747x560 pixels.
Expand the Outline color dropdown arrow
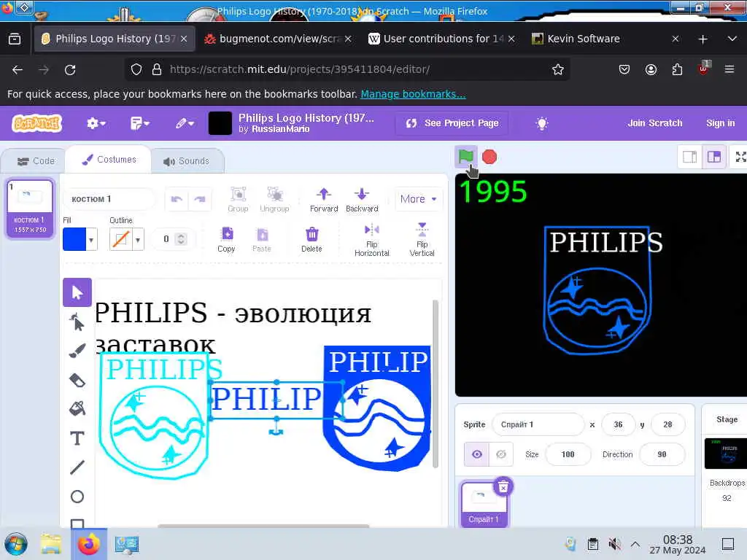[x=138, y=239]
